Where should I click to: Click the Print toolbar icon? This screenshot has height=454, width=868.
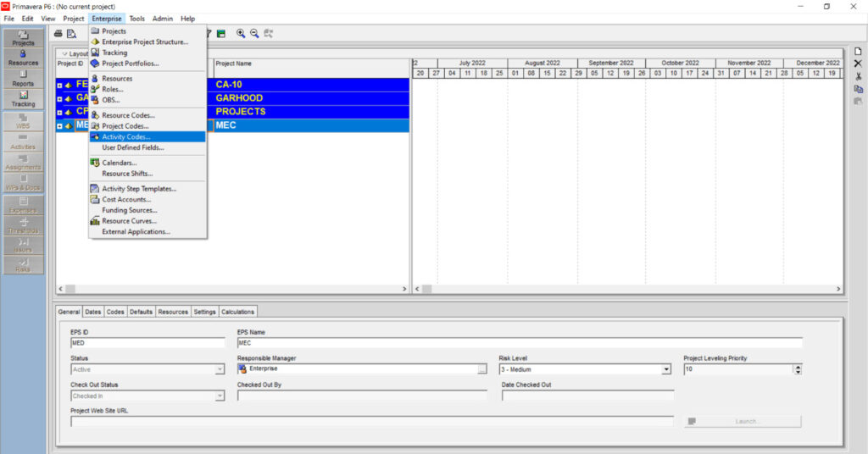[x=58, y=34]
